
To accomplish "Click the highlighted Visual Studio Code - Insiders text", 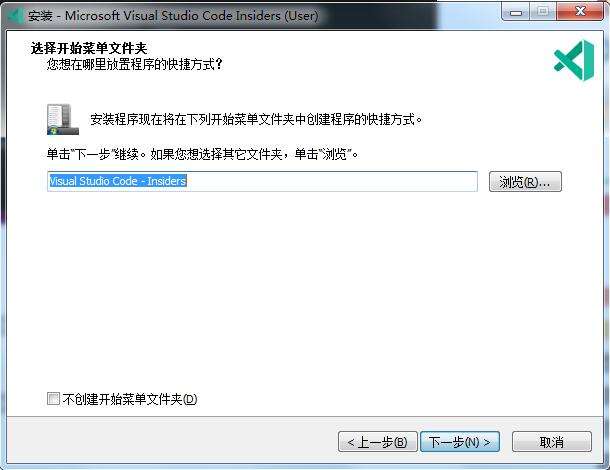I will [118, 181].
